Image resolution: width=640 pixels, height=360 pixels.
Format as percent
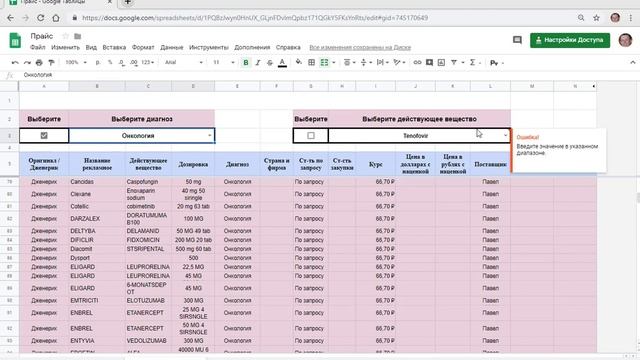pos(110,62)
